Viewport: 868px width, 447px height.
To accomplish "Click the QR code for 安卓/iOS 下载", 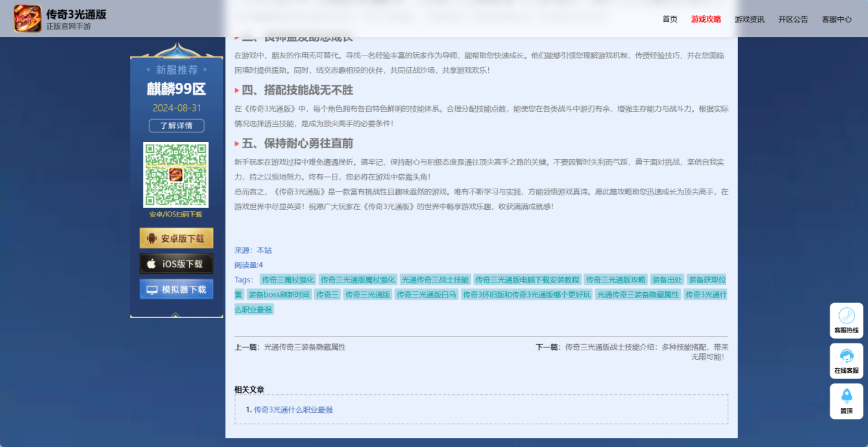I will click(176, 173).
